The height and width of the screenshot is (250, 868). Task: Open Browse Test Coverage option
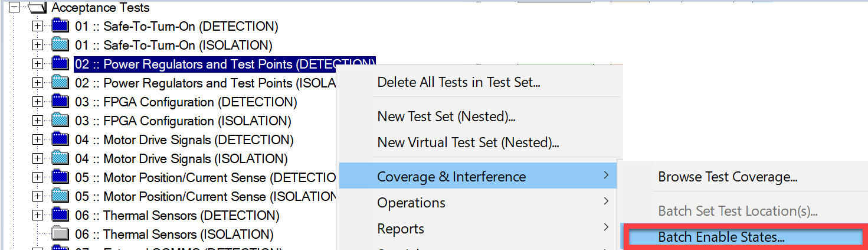pyautogui.click(x=728, y=177)
